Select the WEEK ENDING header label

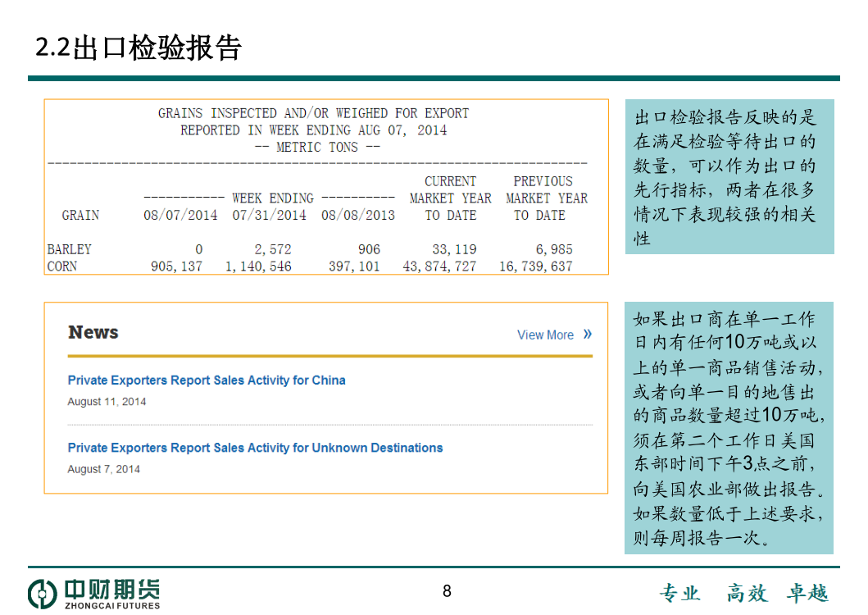click(273, 198)
